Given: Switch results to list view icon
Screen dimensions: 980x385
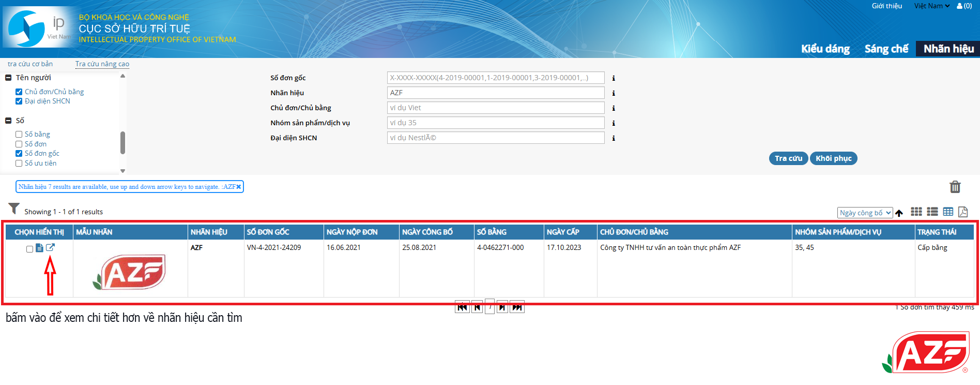Looking at the screenshot, I should pos(932,212).
